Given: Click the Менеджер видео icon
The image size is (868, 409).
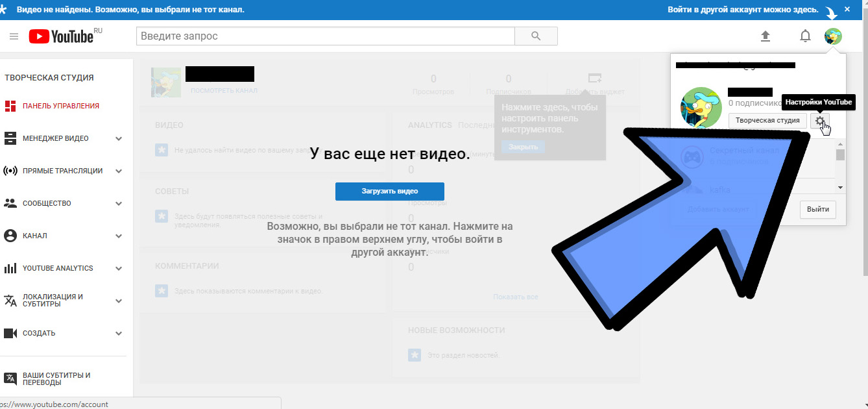Looking at the screenshot, I should coord(10,138).
